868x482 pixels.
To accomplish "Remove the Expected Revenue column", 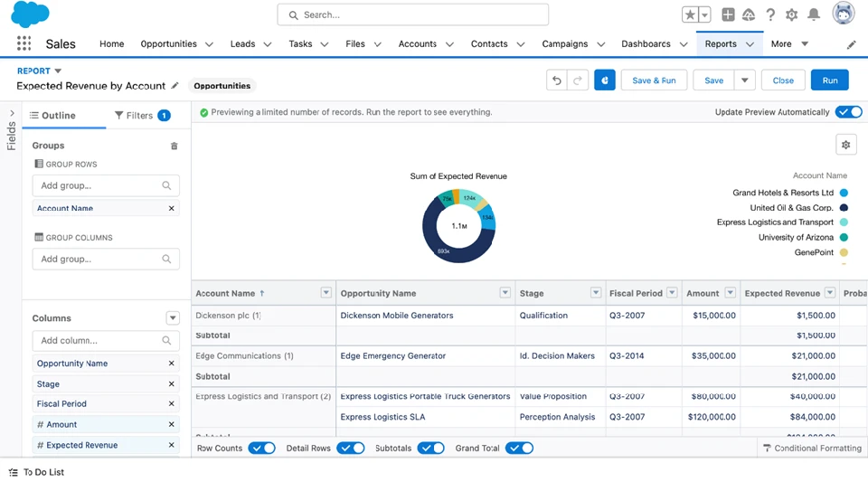I will point(171,444).
